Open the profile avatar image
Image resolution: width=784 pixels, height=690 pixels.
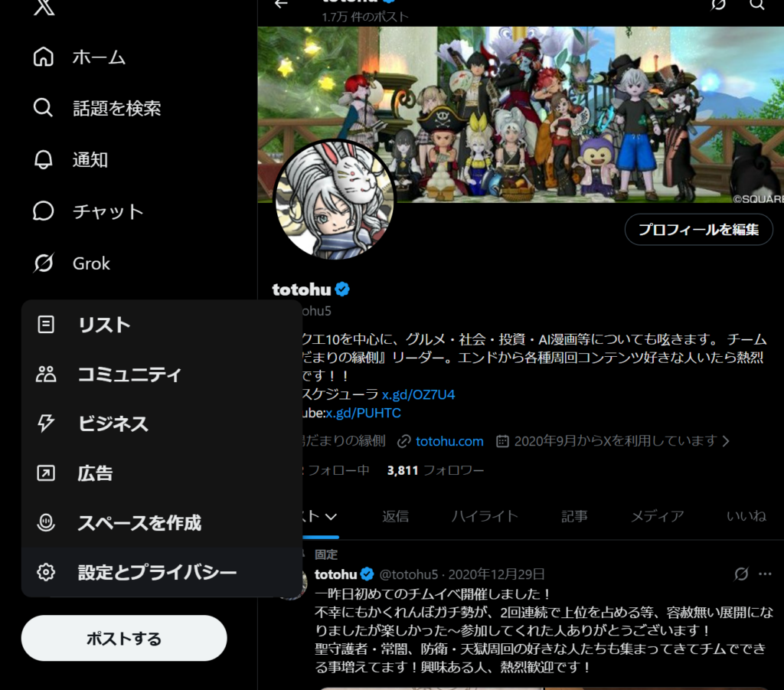(x=335, y=199)
